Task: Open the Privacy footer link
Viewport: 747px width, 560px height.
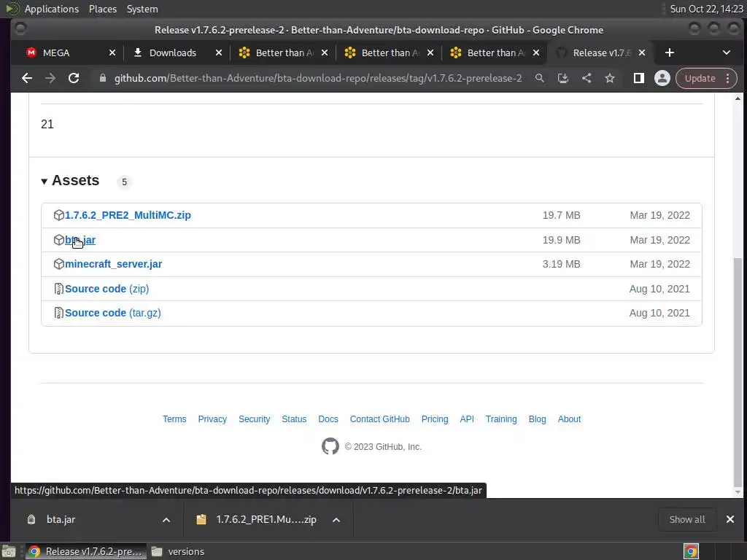Action: point(212,419)
